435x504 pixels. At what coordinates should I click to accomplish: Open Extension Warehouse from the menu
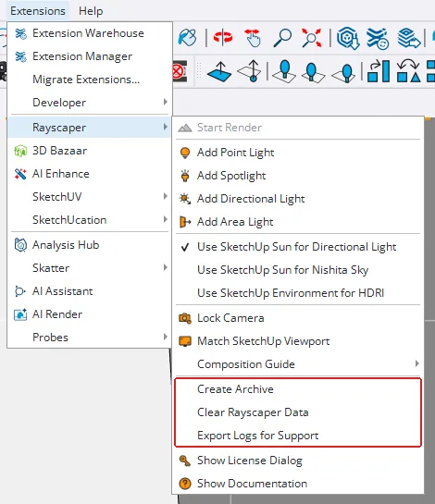(x=90, y=33)
